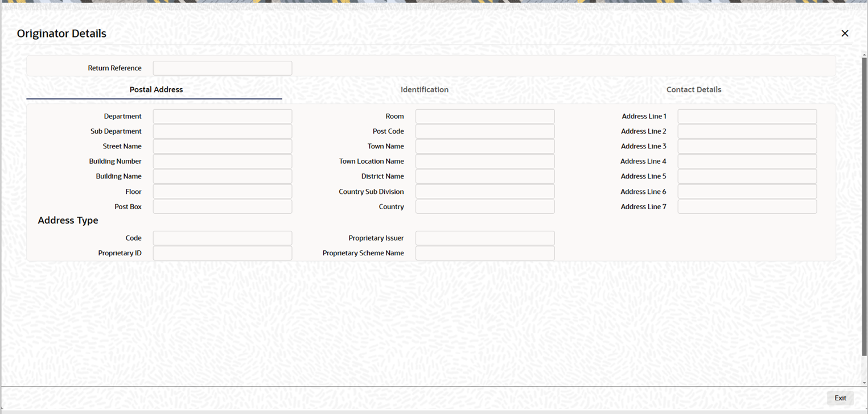Focus the Proprietary ID field
This screenshot has width=868, height=414.
[x=223, y=253]
